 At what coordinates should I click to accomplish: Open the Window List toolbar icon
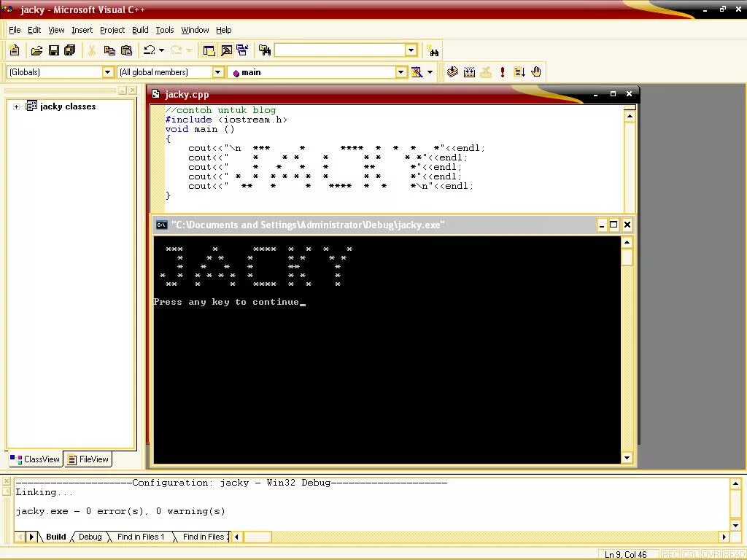tap(242, 50)
